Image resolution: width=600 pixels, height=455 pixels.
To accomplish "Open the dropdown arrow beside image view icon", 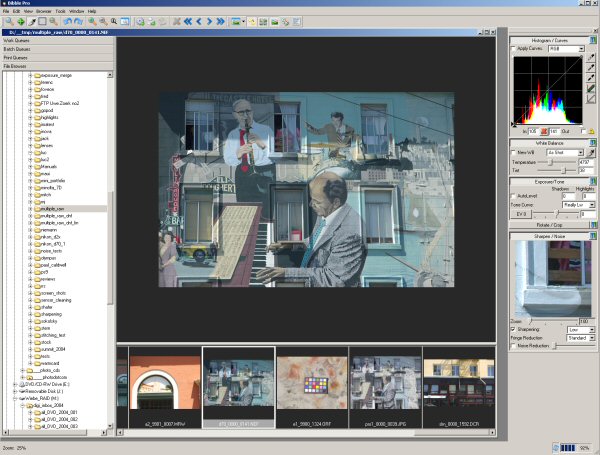I will (x=243, y=22).
